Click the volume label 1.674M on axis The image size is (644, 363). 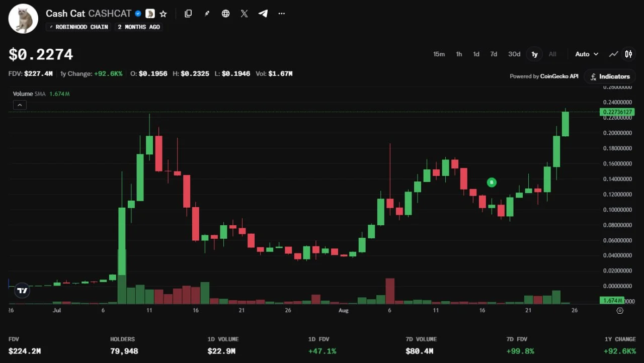coord(611,301)
